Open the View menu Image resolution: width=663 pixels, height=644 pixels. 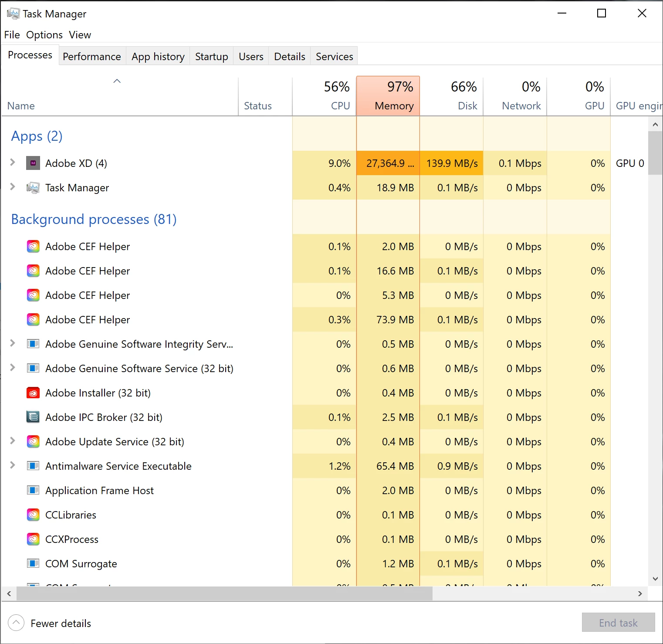(x=80, y=35)
